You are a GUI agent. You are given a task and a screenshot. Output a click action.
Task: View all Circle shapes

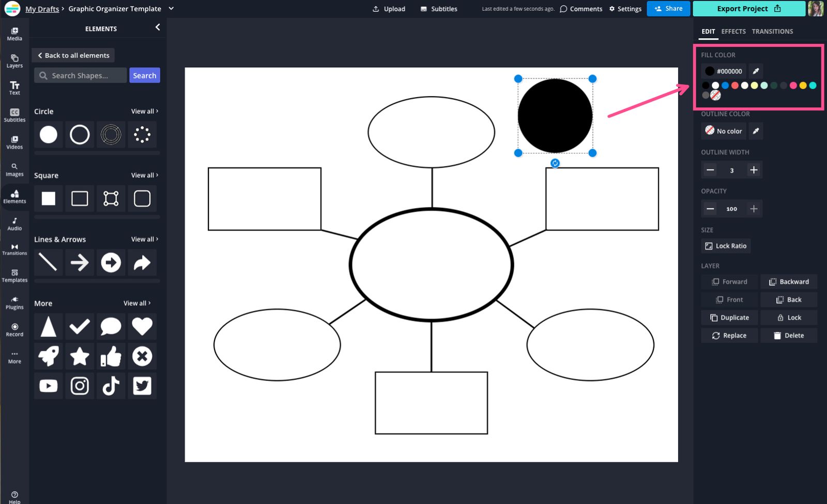[144, 111]
